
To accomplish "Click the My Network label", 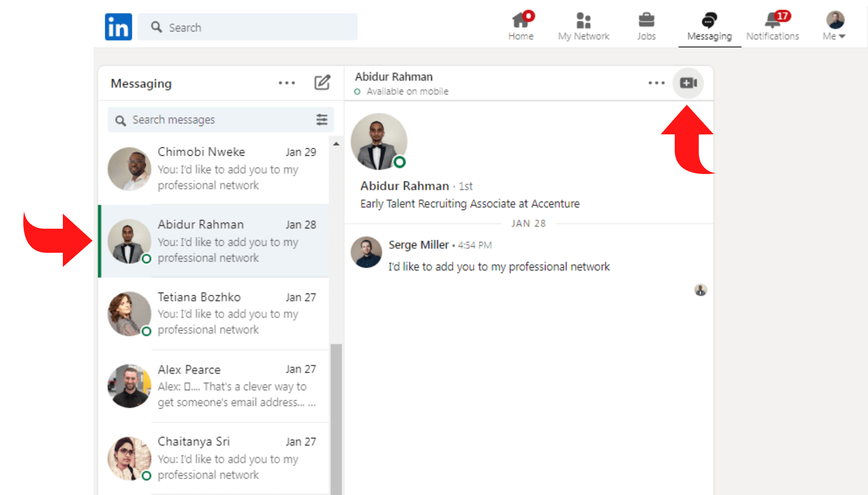I will tap(584, 36).
